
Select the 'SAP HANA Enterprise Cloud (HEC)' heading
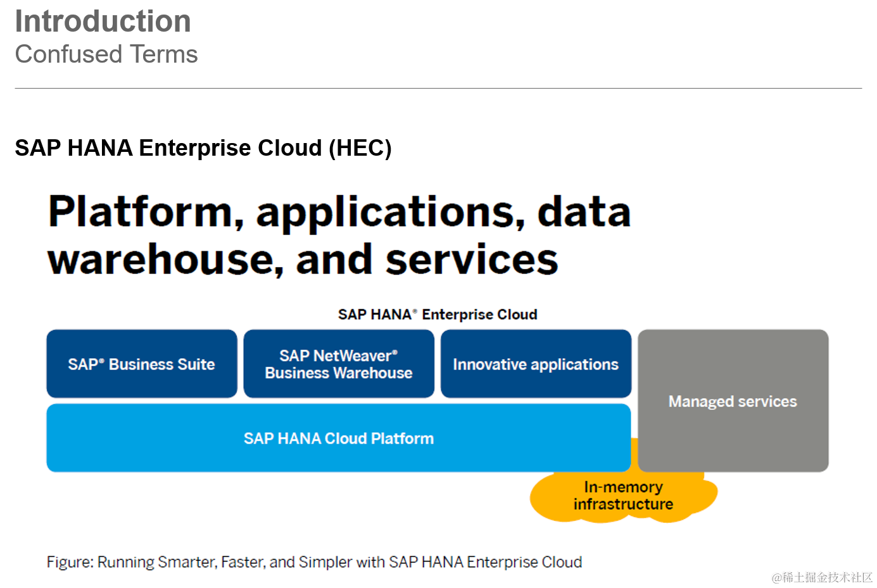click(x=203, y=148)
